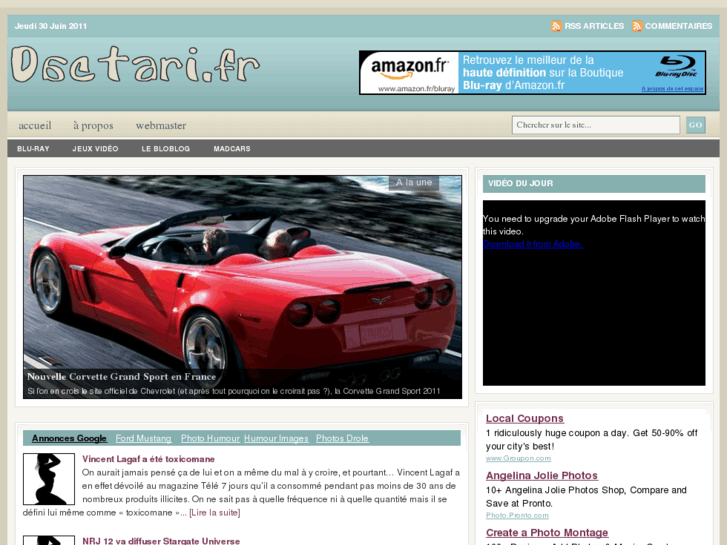The height and width of the screenshot is (545, 727).
Task: Select the BLU-RAY category
Action: pyautogui.click(x=33, y=149)
